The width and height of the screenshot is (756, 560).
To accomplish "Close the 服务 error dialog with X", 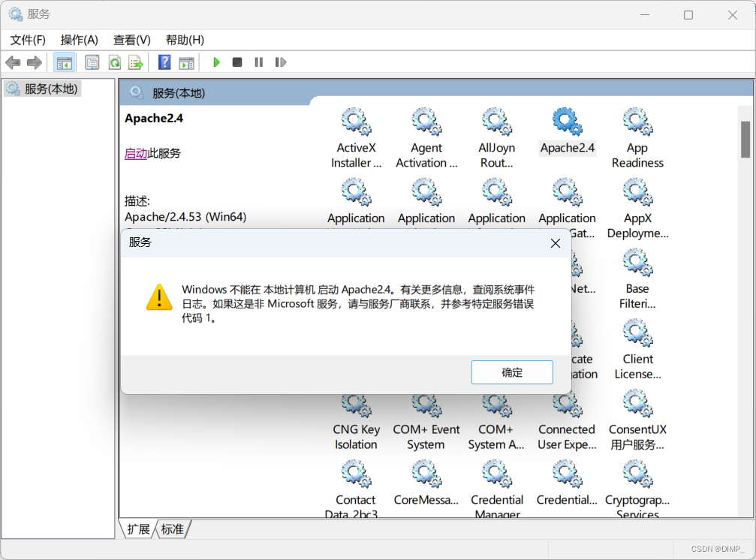I will pyautogui.click(x=555, y=242).
